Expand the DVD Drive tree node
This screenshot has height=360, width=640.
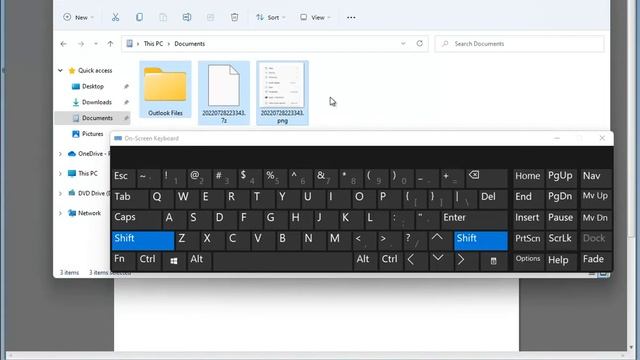point(60,193)
